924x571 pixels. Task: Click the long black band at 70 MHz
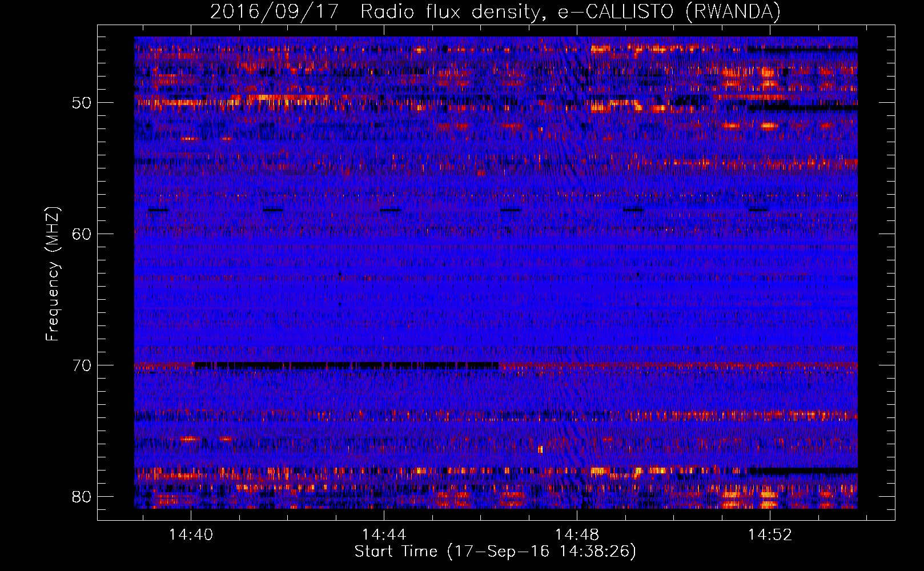click(x=346, y=365)
